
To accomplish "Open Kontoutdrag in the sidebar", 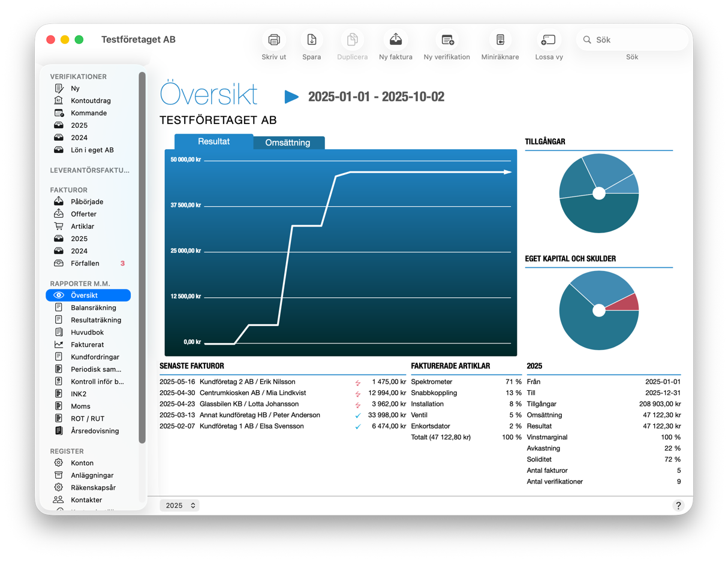I will coord(91,101).
